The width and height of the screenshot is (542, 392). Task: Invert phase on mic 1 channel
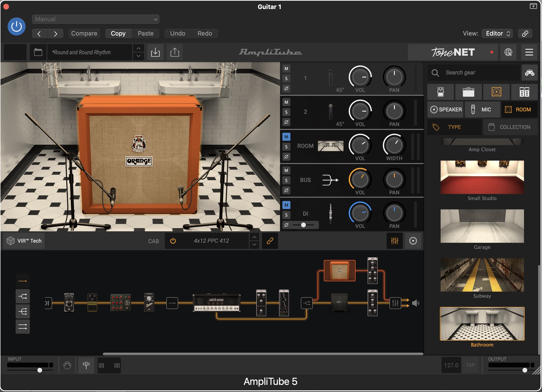click(286, 88)
